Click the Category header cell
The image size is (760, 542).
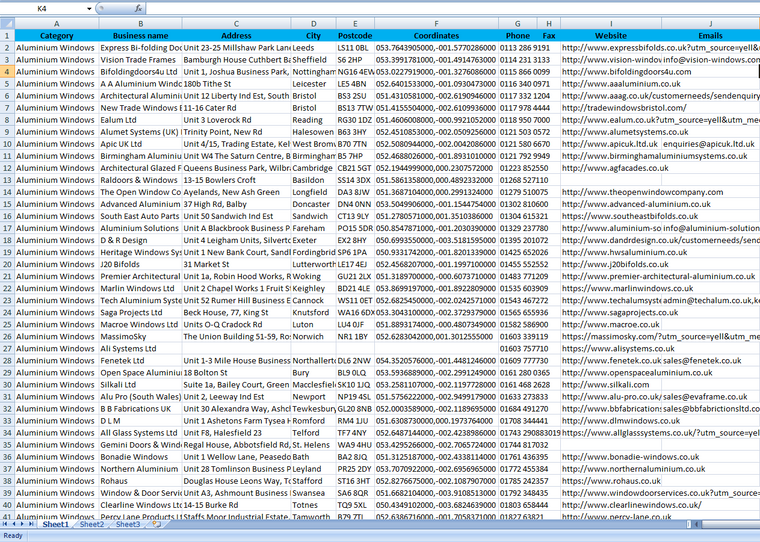(x=57, y=35)
